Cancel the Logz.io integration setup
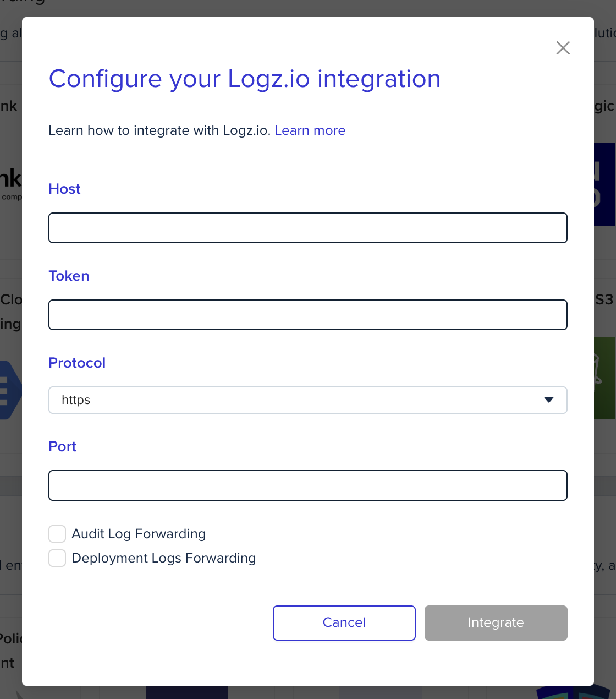616x699 pixels. (x=344, y=622)
